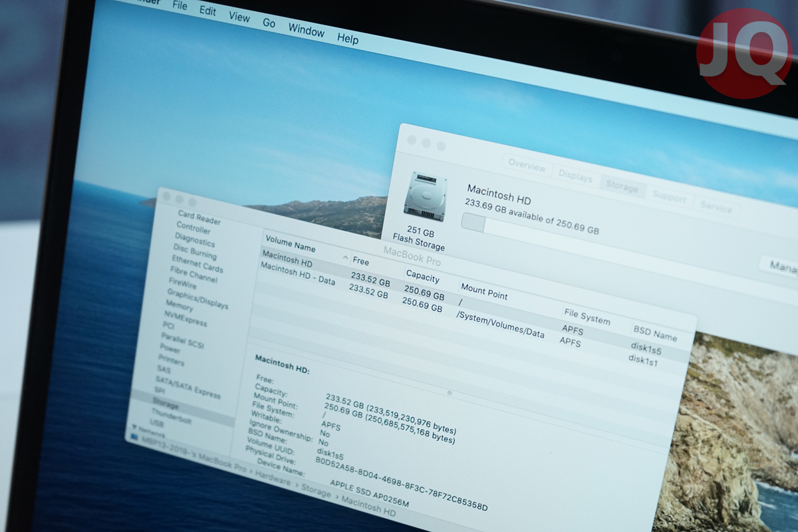Click Storage in the path bar
The height and width of the screenshot is (532, 798).
point(316,491)
